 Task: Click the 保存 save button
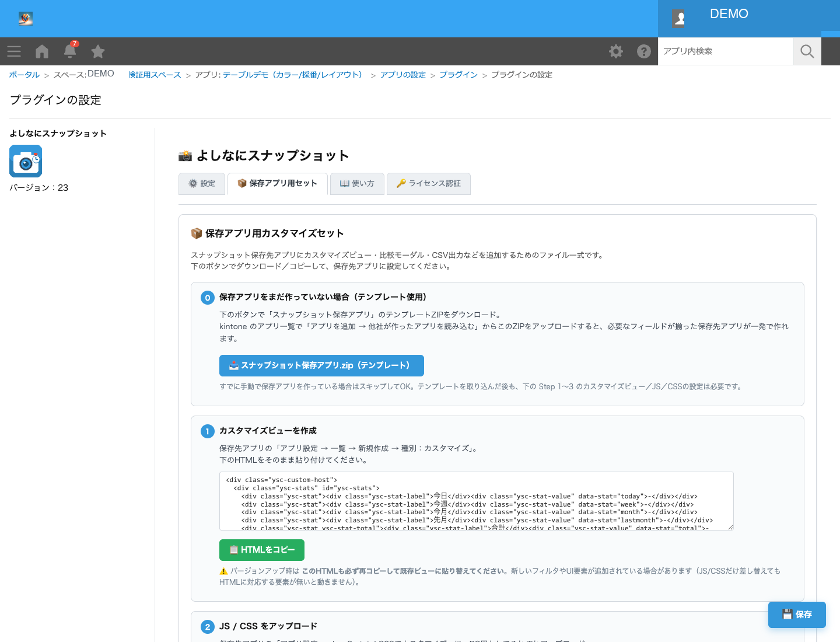(x=797, y=615)
